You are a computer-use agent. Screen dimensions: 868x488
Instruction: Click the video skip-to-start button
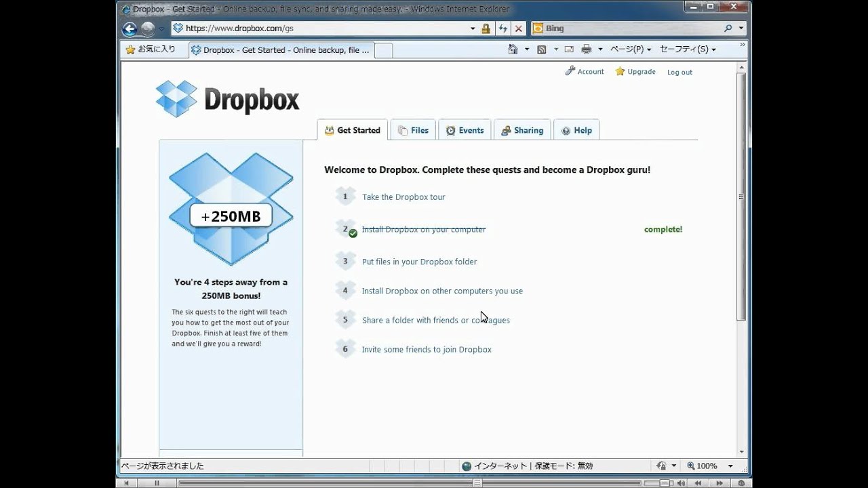(x=125, y=483)
